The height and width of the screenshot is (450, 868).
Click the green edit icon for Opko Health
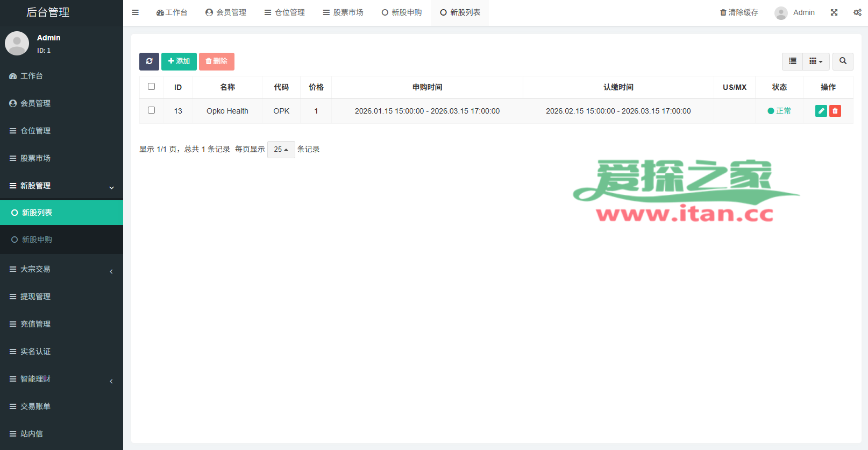tap(821, 111)
